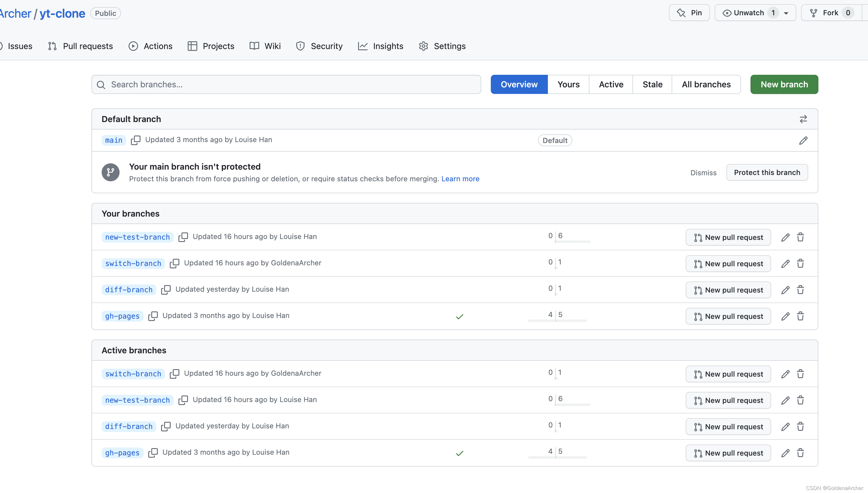Open the Actions tab
The image size is (868, 493).
point(151,46)
